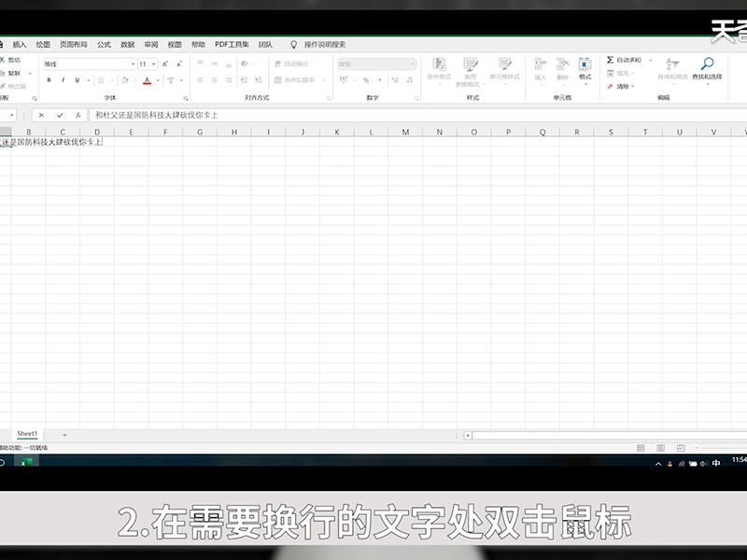The width and height of the screenshot is (747, 560).
Task: Open the 数据 ribbon tab
Action: pos(127,45)
